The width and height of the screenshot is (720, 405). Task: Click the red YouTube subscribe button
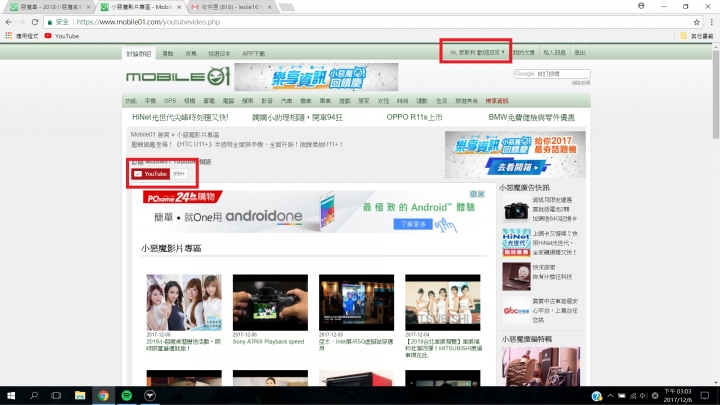coord(151,174)
